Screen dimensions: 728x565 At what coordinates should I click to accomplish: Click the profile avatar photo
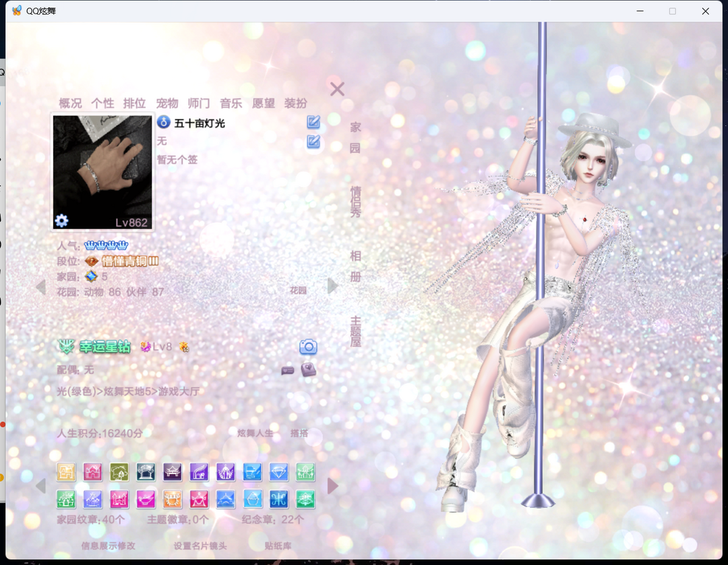point(102,172)
